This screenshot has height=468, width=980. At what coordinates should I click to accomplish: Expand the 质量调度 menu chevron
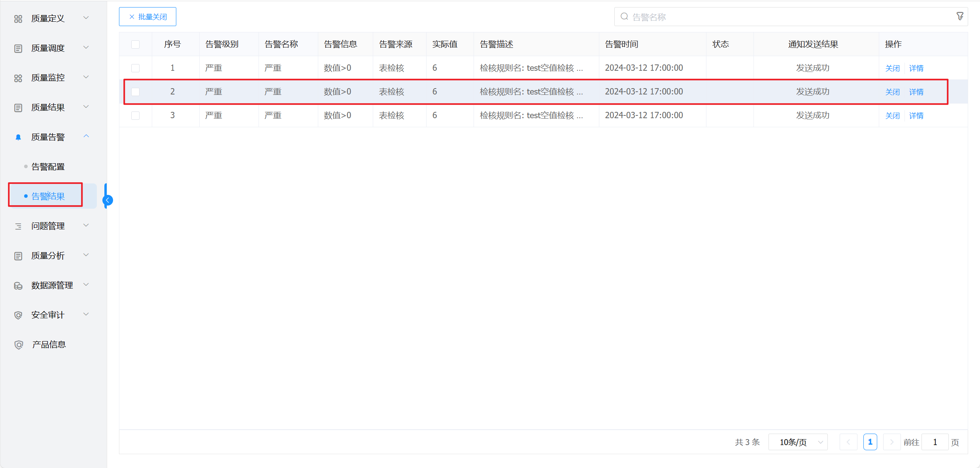[x=86, y=47]
